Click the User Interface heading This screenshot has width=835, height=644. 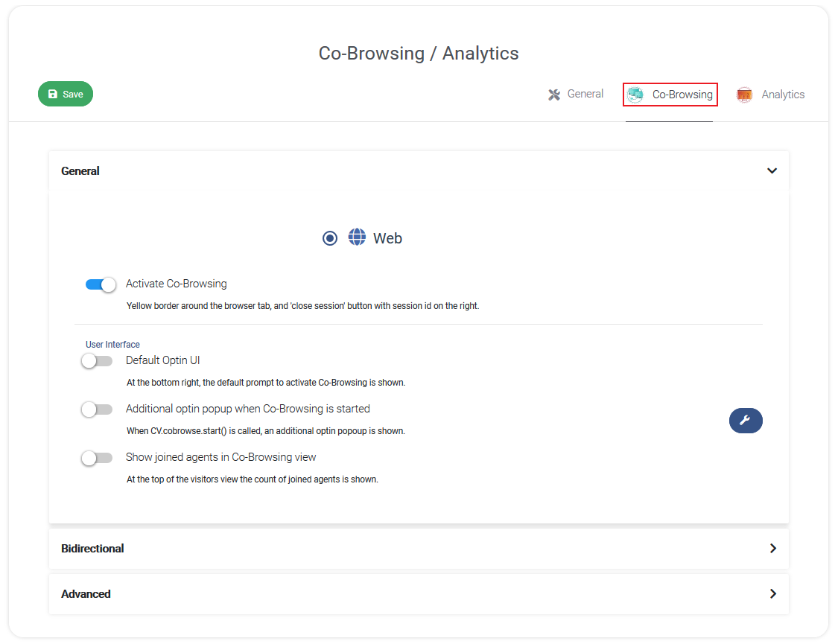pos(112,345)
